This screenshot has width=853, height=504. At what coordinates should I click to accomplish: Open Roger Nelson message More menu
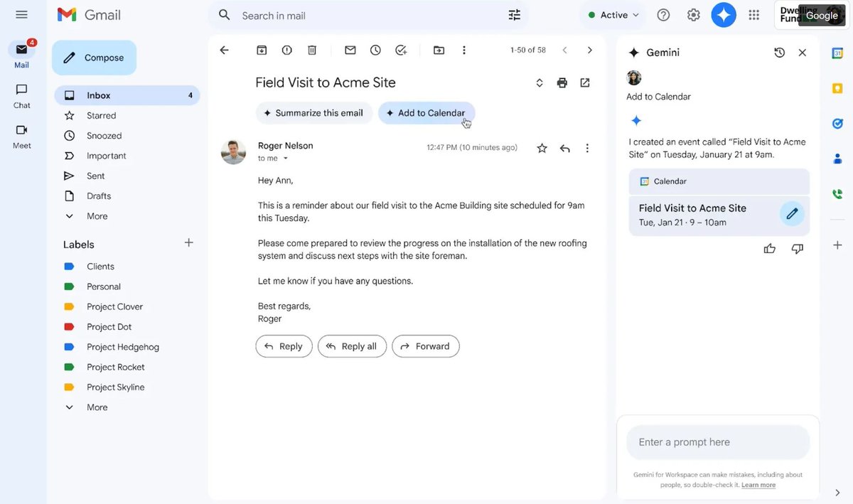tap(587, 148)
